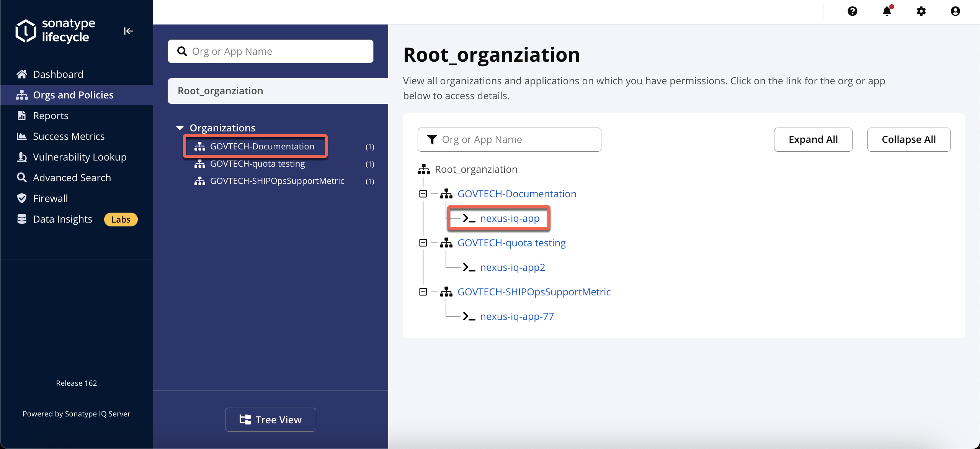Switch to Tree View
This screenshot has height=449, width=980.
tap(271, 420)
